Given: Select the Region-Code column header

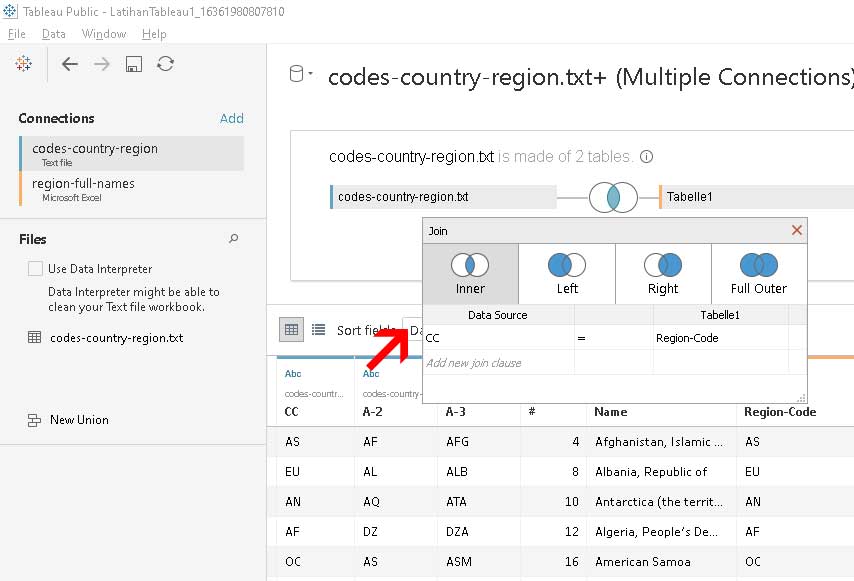Looking at the screenshot, I should [x=780, y=412].
